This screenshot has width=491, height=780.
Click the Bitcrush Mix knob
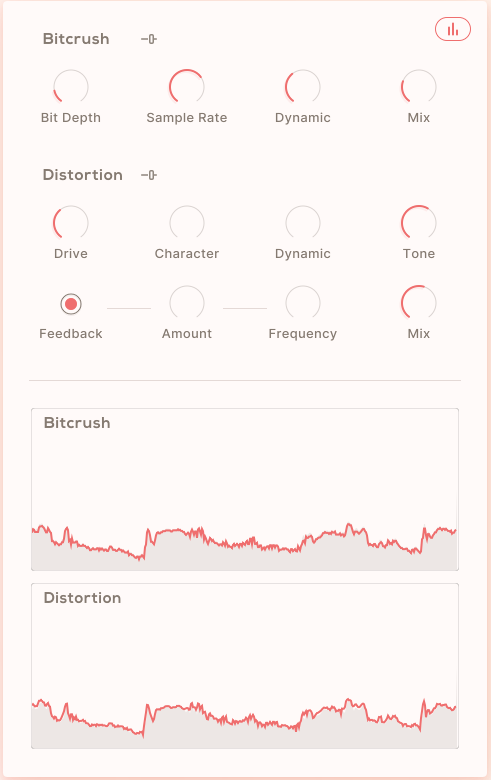click(x=418, y=87)
